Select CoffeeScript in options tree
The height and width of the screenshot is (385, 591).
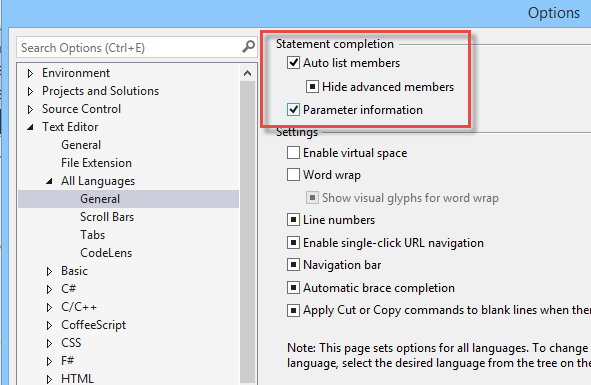(x=93, y=325)
